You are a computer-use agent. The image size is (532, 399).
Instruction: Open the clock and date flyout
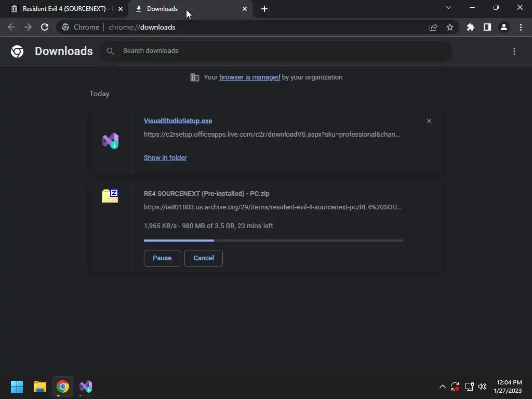(x=508, y=387)
